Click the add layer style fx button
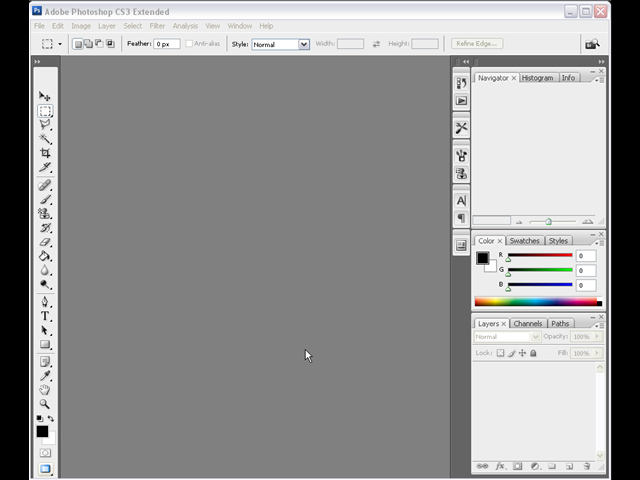This screenshot has height=480, width=640. coord(500,466)
